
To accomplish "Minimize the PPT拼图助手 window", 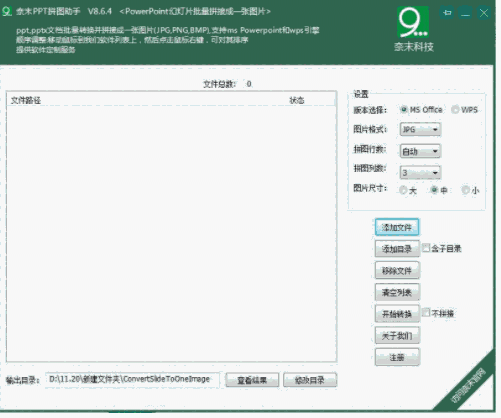I will point(465,13).
